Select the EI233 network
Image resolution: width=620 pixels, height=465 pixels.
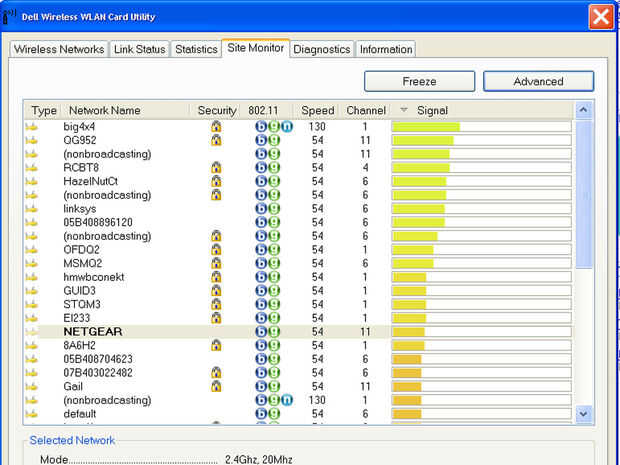point(77,318)
